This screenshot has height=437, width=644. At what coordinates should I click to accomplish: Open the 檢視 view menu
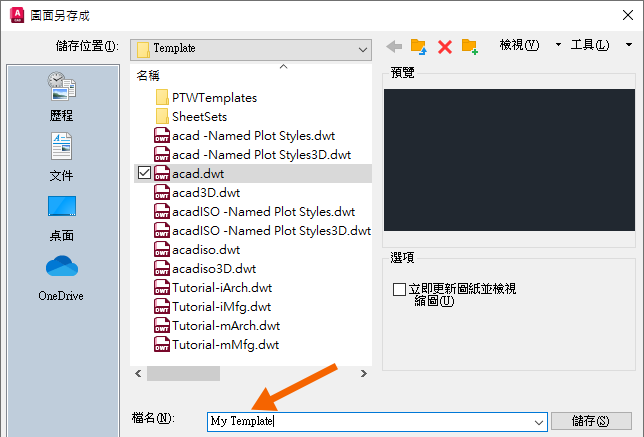(x=520, y=44)
